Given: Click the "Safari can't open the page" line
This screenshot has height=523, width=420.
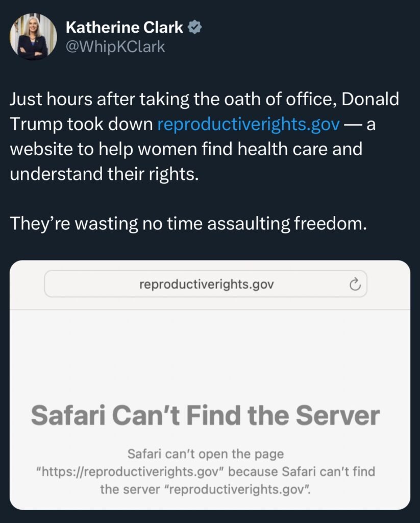Looking at the screenshot, I should pos(206,454).
